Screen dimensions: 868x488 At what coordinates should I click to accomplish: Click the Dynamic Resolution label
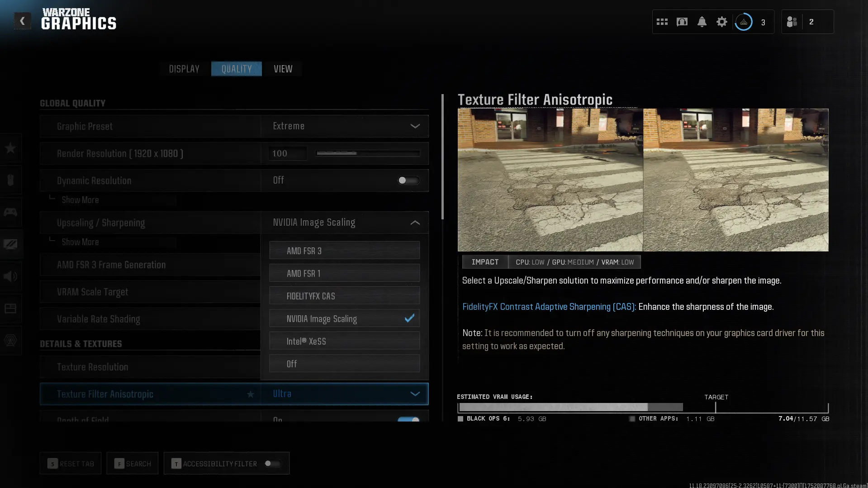[94, 181]
